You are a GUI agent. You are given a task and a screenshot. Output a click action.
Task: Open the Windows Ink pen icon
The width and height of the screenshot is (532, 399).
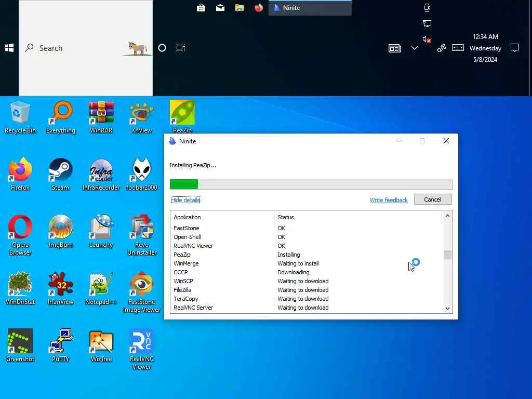(x=442, y=48)
